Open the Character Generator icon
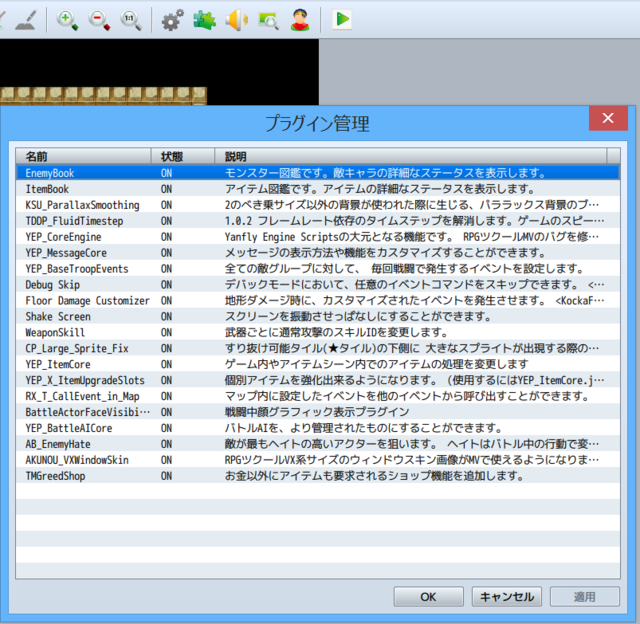640x624 pixels. point(300,20)
